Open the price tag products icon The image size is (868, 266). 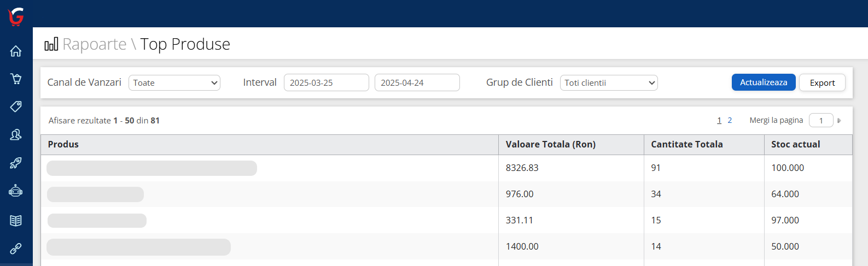[x=16, y=107]
